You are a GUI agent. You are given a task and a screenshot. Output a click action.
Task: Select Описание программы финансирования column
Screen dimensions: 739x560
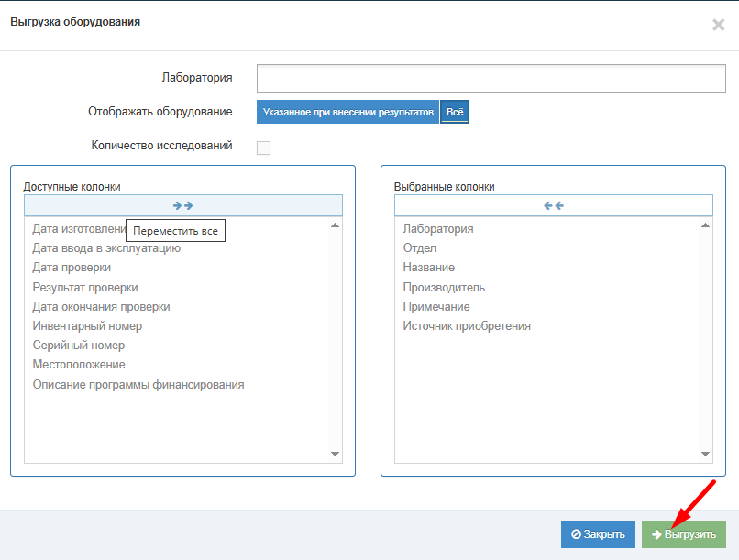click(x=138, y=385)
